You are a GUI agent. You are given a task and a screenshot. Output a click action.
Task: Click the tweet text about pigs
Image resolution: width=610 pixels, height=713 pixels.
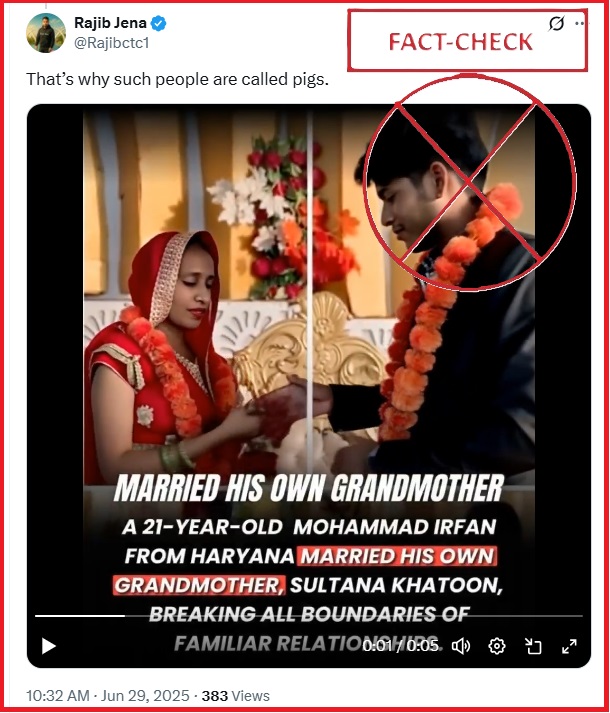pos(177,79)
